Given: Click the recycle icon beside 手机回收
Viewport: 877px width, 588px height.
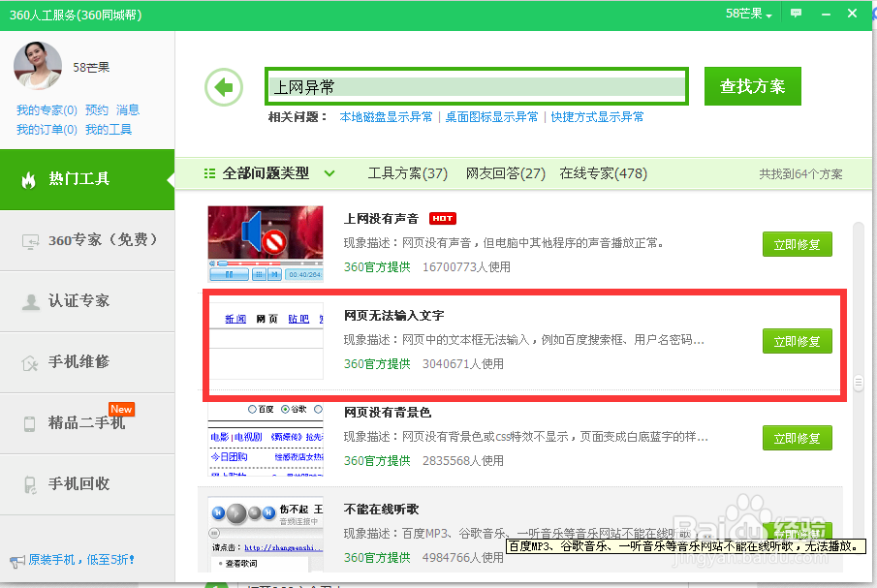Looking at the screenshot, I should [x=30, y=484].
